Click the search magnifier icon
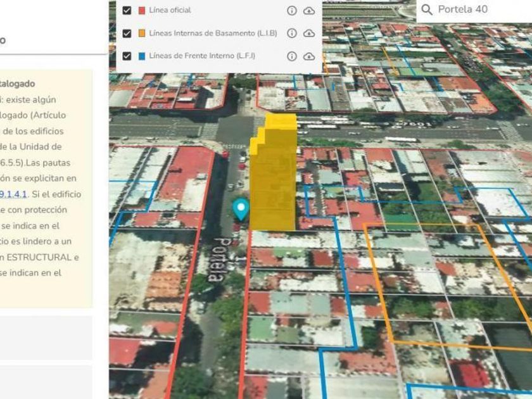Screen dimensions: 532x399 (x=427, y=10)
